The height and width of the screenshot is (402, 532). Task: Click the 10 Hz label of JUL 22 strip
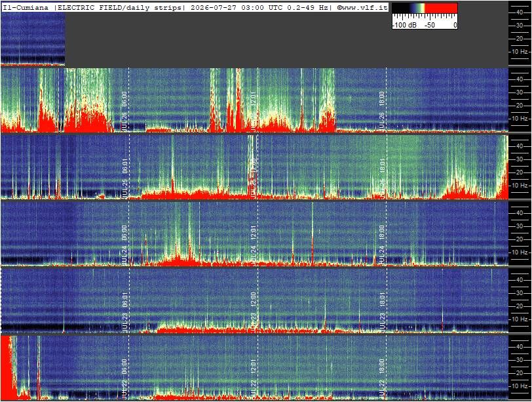520,386
